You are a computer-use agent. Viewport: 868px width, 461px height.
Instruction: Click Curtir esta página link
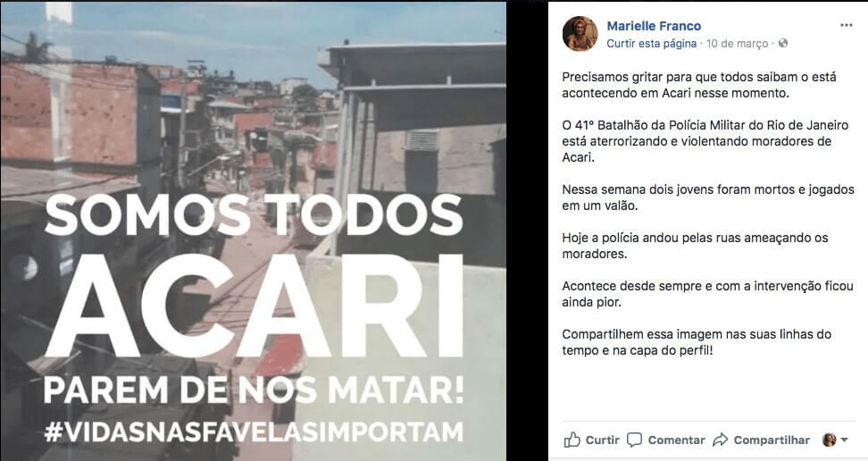pyautogui.click(x=652, y=43)
